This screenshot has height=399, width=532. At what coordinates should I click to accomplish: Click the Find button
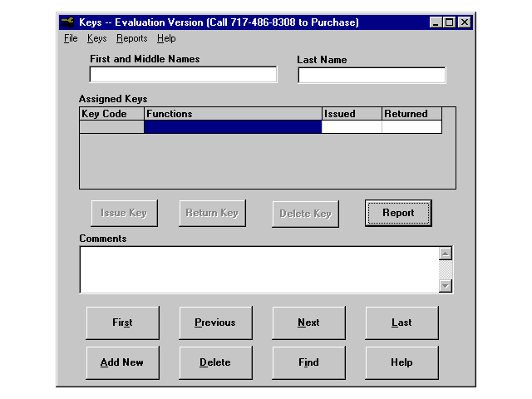point(308,362)
